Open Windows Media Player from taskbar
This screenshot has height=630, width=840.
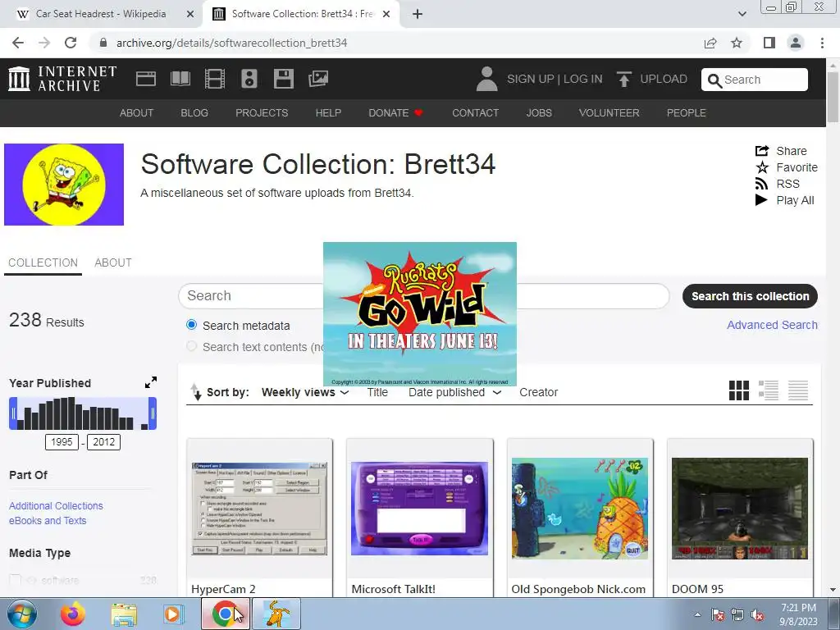[172, 614]
